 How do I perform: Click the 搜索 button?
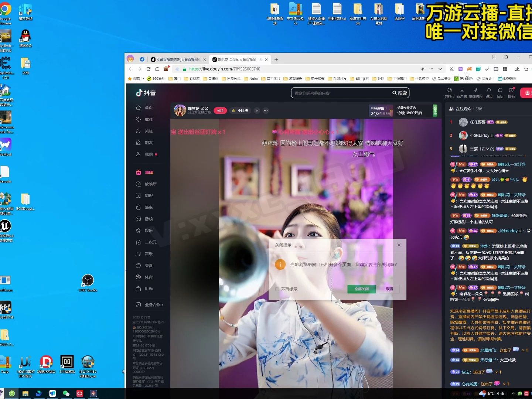pyautogui.click(x=400, y=93)
